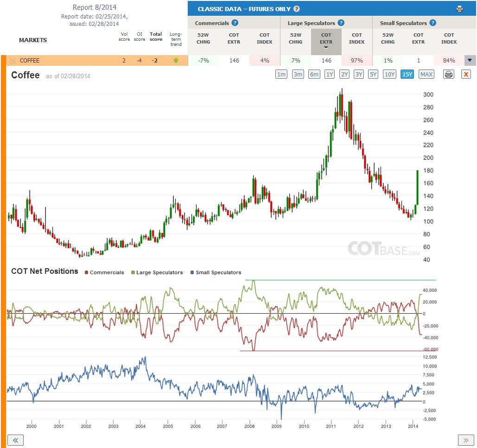The height and width of the screenshot is (448, 477).
Task: Close the Coffee chart panel
Action: pyautogui.click(x=466, y=74)
